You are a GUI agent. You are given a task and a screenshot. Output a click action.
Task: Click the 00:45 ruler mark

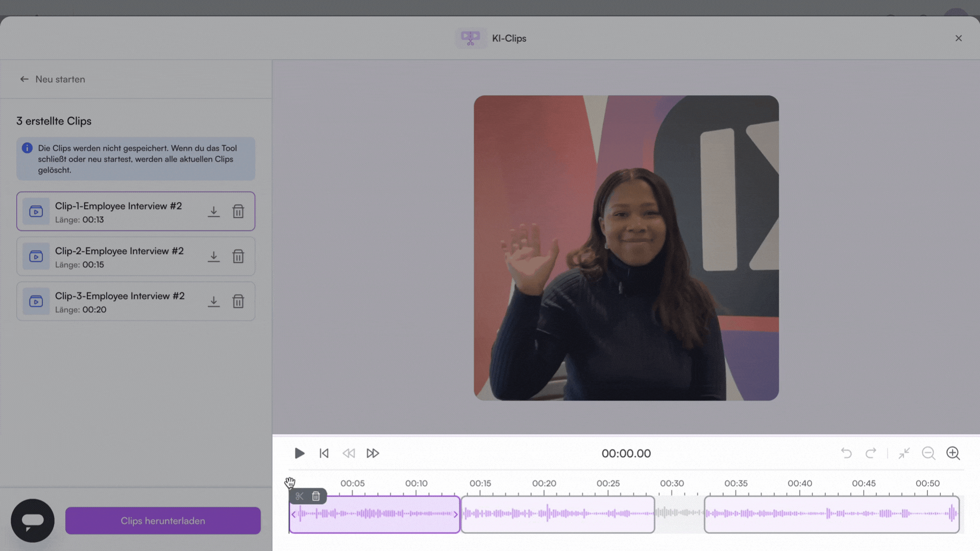[x=864, y=483]
